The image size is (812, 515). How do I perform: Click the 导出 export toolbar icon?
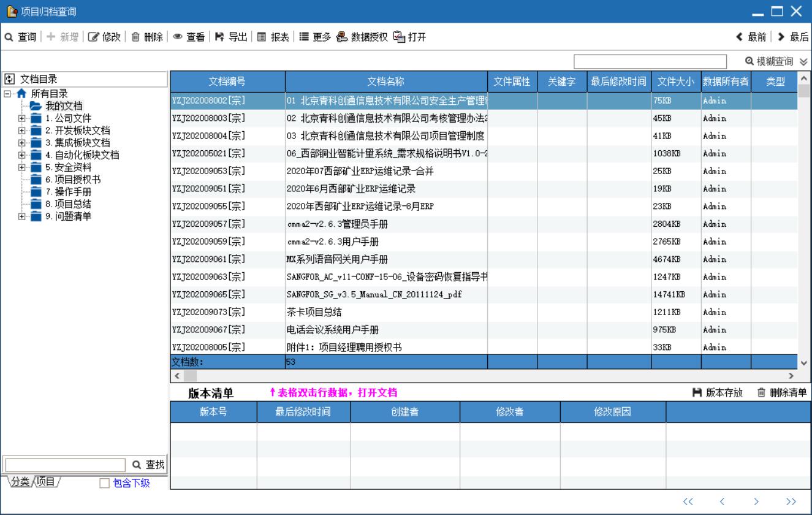click(x=219, y=37)
